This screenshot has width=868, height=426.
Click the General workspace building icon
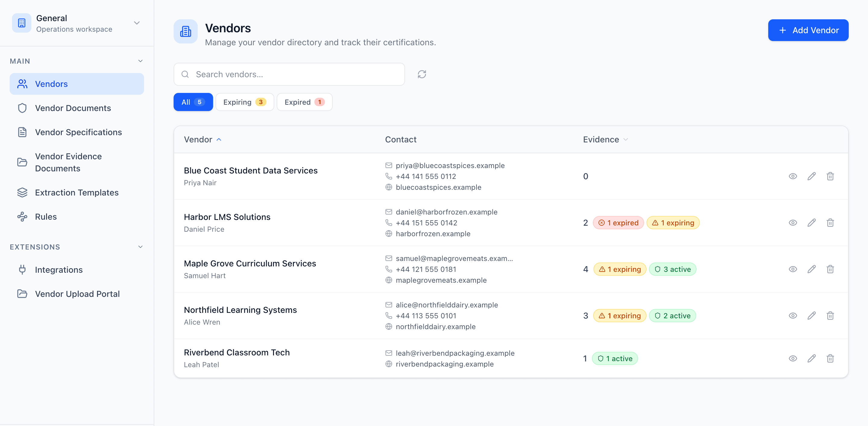[x=22, y=23]
